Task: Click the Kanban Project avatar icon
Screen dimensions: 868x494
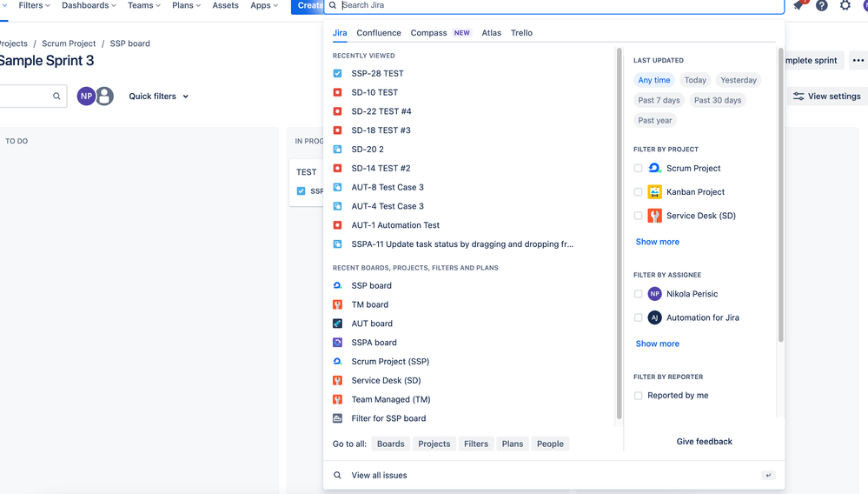Action: pos(655,191)
